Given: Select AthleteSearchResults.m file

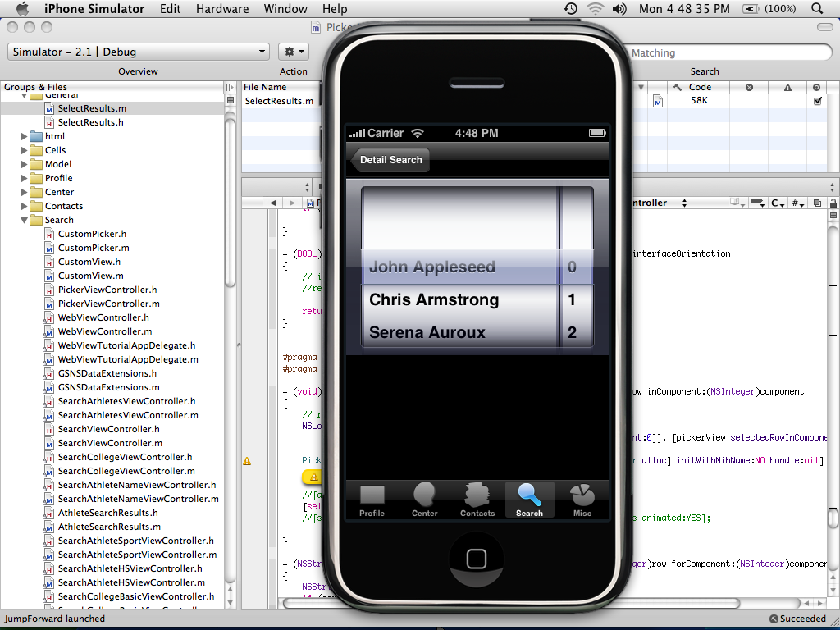Looking at the screenshot, I should (109, 527).
